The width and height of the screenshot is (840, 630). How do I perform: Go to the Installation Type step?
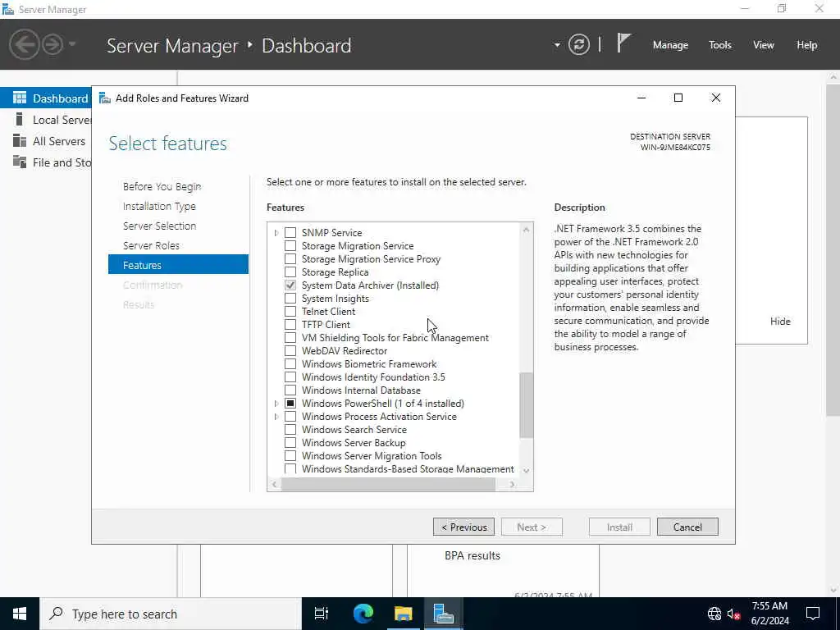[159, 206]
